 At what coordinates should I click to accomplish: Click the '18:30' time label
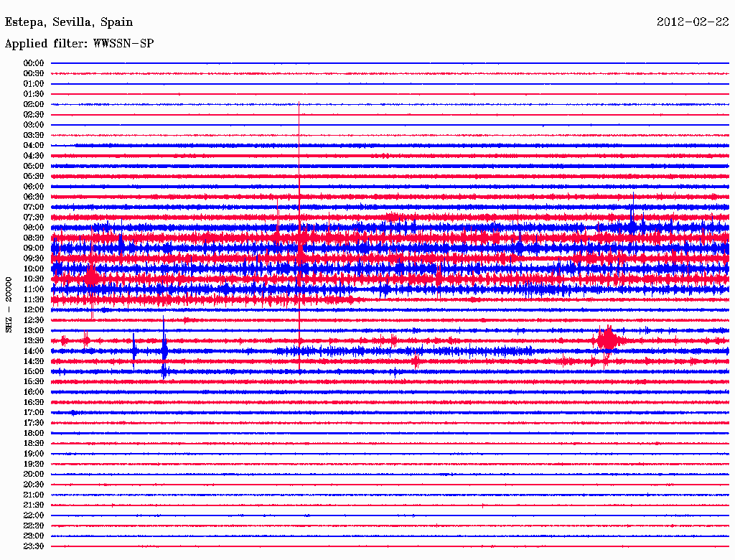[33, 443]
